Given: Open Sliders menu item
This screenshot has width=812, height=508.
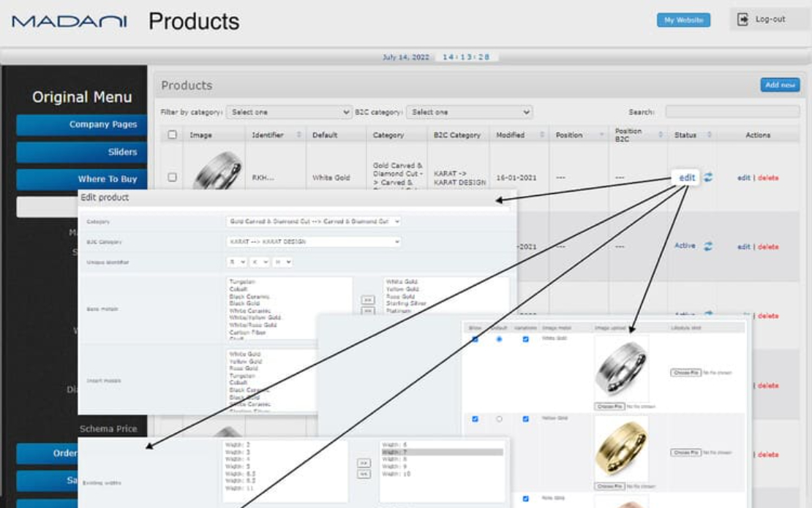Looking at the screenshot, I should [82, 152].
